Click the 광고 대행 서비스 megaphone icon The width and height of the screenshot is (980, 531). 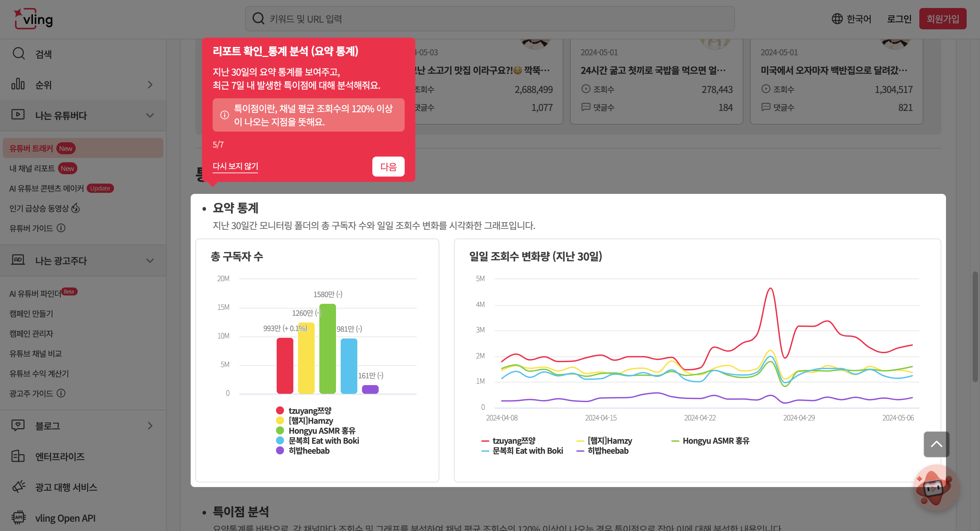click(19, 487)
